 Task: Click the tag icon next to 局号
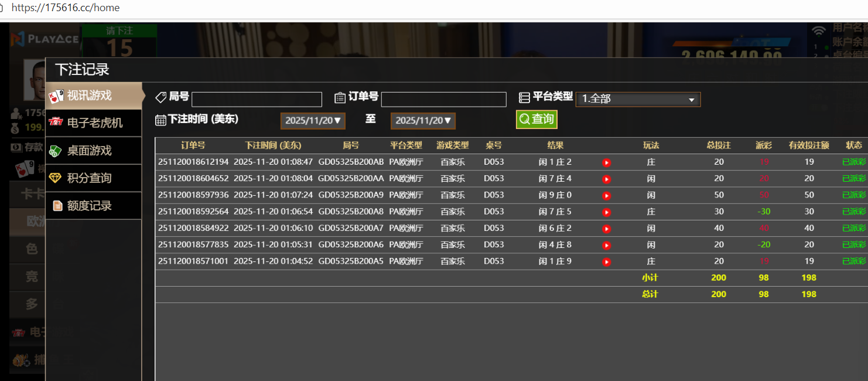(160, 97)
